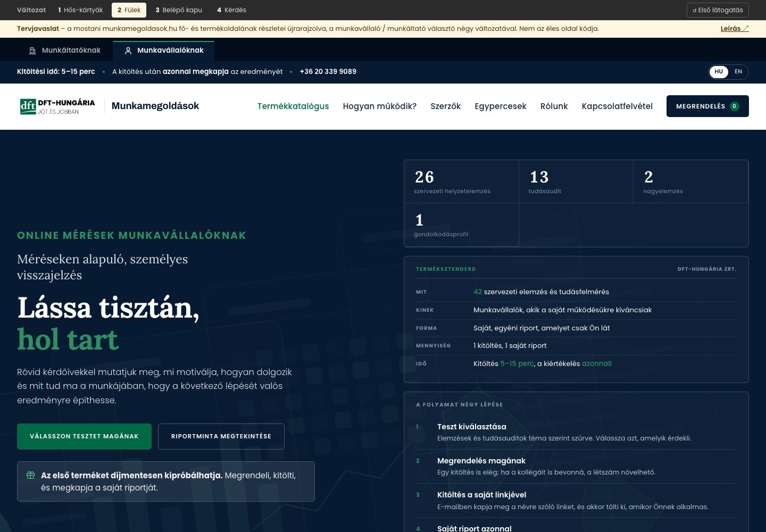The image size is (766, 532).
Task: Click the Munkamegoldások site title
Action: click(155, 106)
